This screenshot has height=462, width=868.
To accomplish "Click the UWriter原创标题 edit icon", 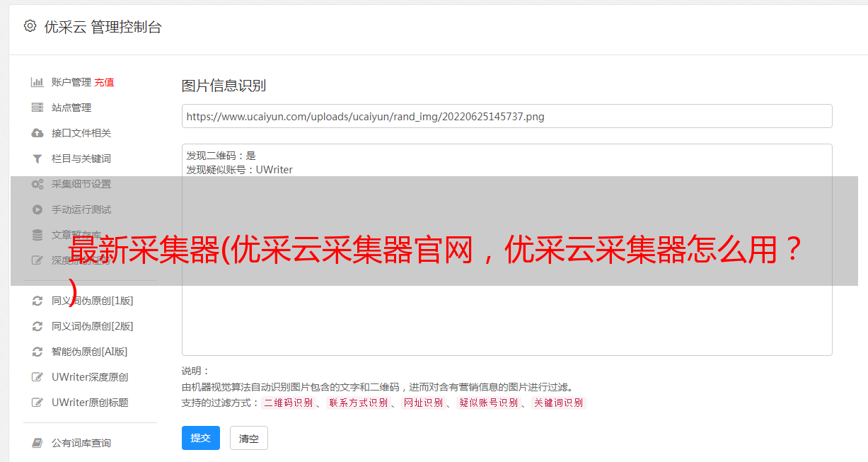I will tap(37, 403).
